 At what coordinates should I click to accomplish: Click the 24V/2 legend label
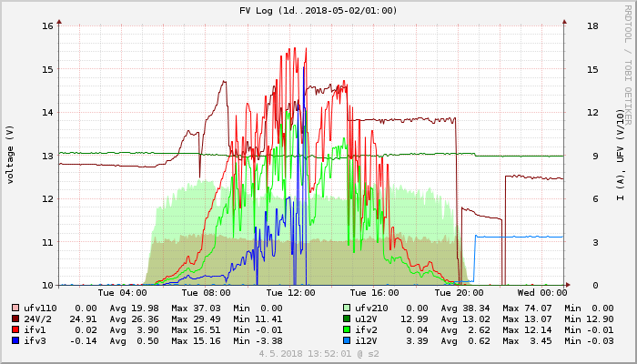[x=40, y=319]
